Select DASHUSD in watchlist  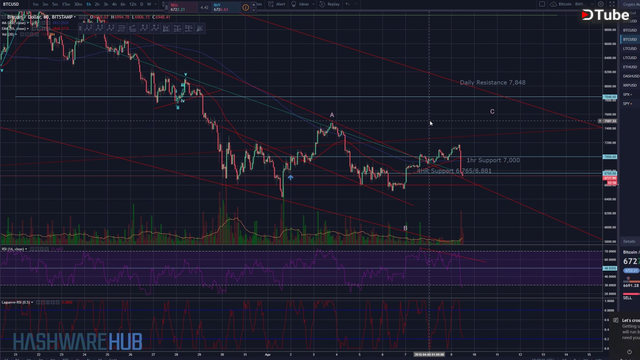(630, 76)
